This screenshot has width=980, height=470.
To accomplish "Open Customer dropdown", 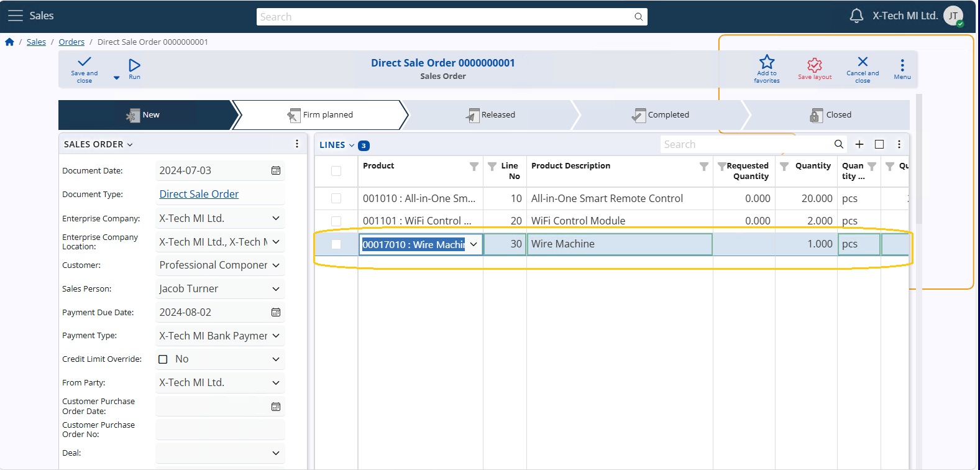I will click(276, 265).
